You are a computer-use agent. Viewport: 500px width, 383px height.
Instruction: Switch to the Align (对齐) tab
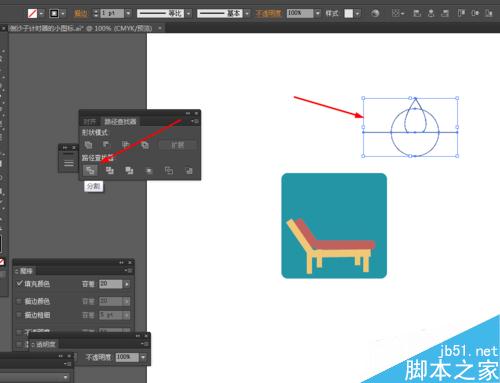click(89, 121)
